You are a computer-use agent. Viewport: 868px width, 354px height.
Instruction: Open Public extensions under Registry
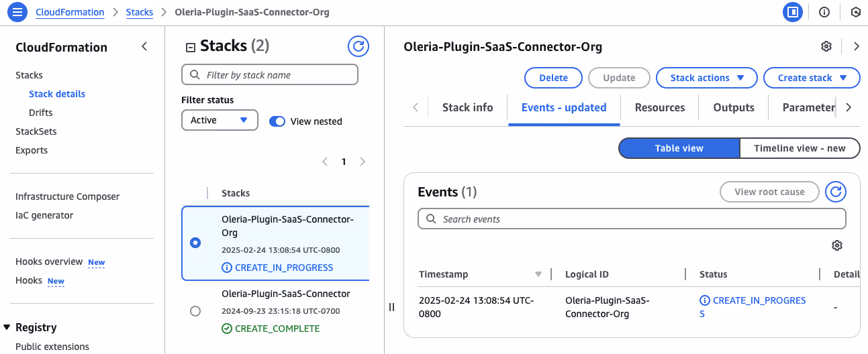pos(52,347)
